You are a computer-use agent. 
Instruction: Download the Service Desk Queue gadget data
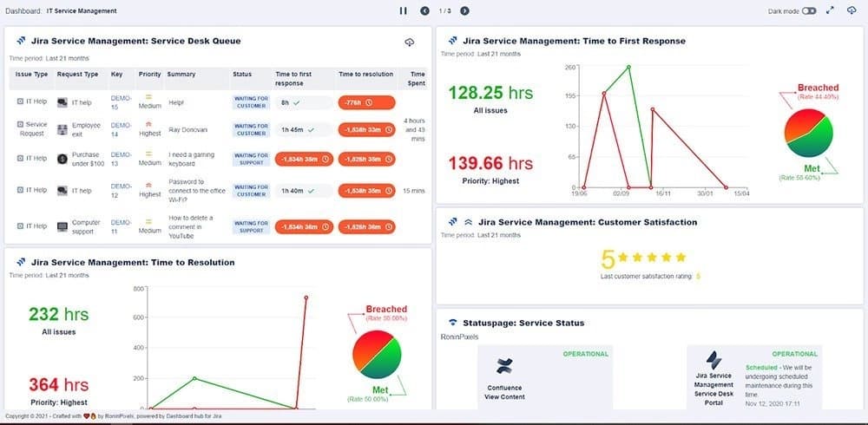[x=410, y=42]
